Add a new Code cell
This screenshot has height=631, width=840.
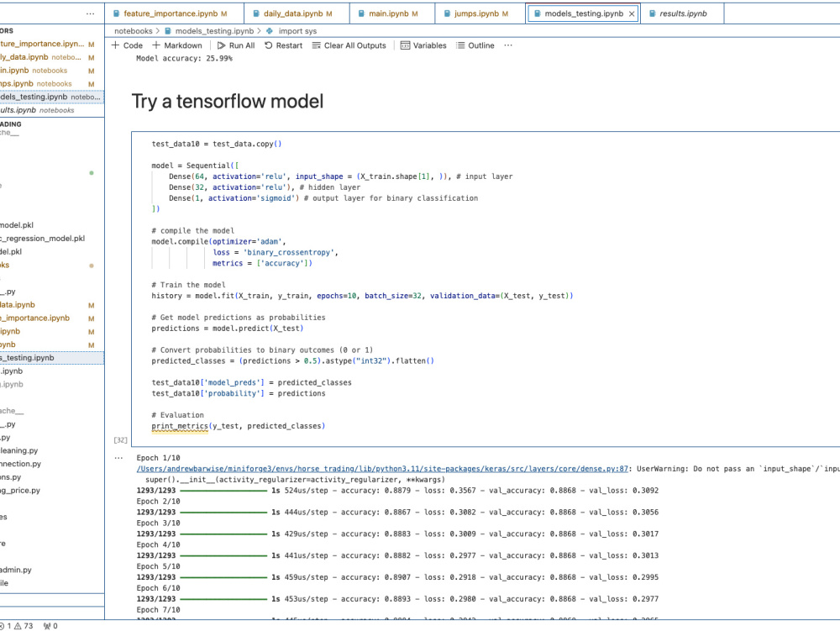click(x=127, y=45)
